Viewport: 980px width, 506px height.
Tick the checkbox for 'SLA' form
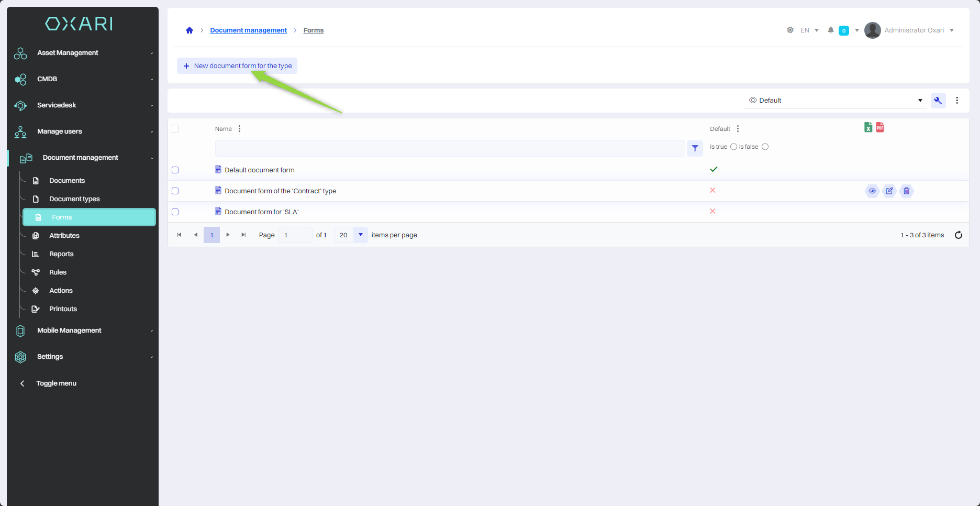pyautogui.click(x=175, y=212)
